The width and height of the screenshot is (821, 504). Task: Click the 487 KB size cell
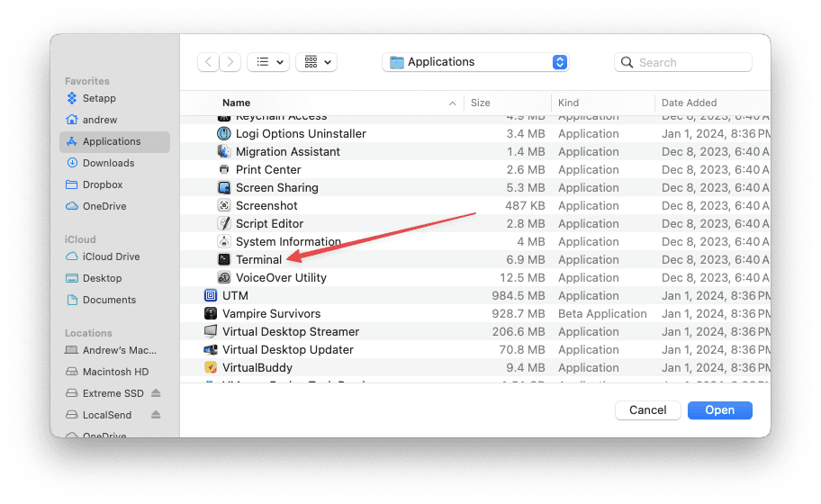coord(525,206)
